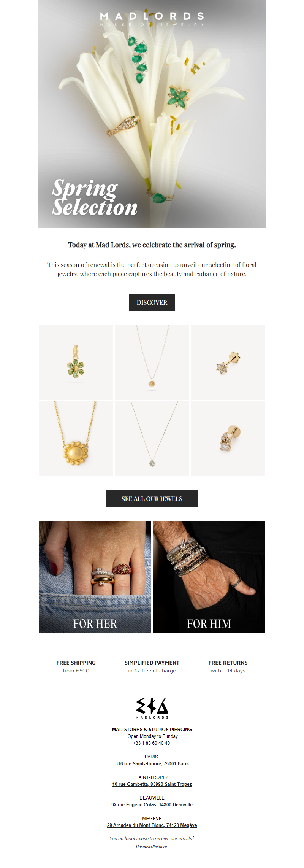Click the FREE RETURNS within 14 days info

click(228, 666)
